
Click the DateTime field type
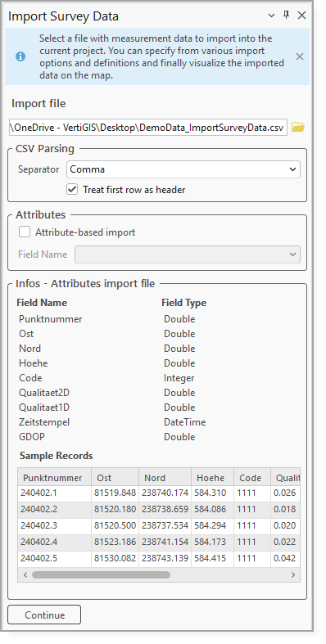(184, 422)
